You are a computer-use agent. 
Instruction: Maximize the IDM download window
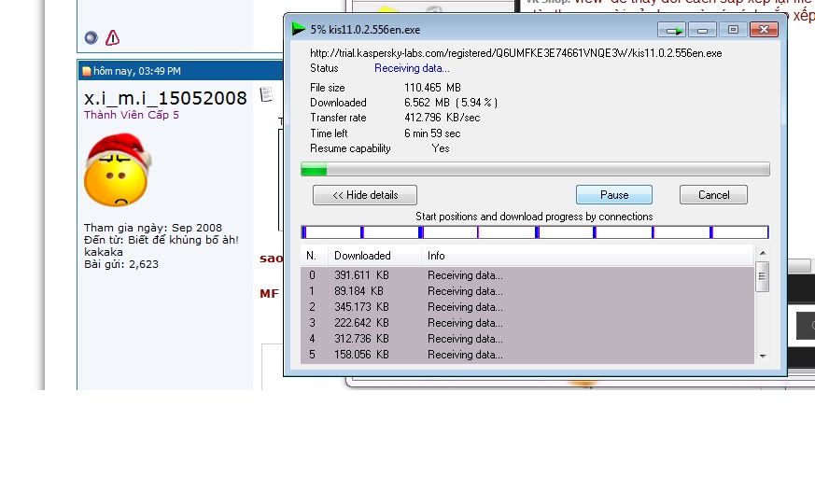(x=733, y=30)
